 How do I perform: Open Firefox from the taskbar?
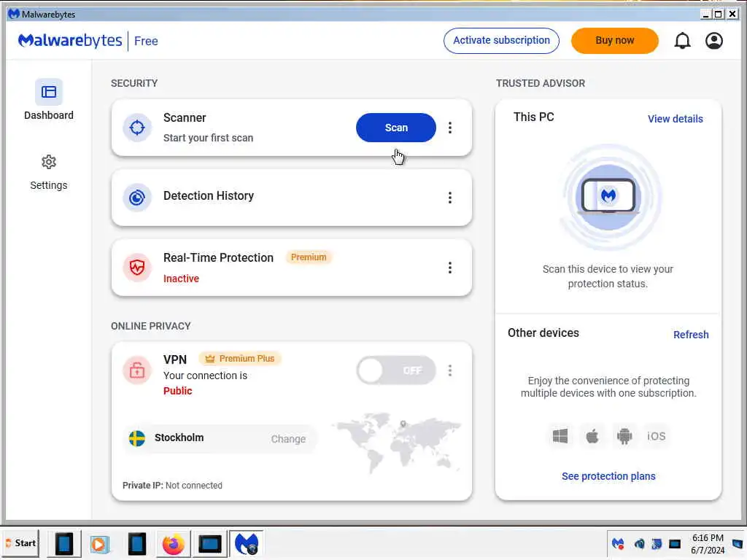click(173, 544)
